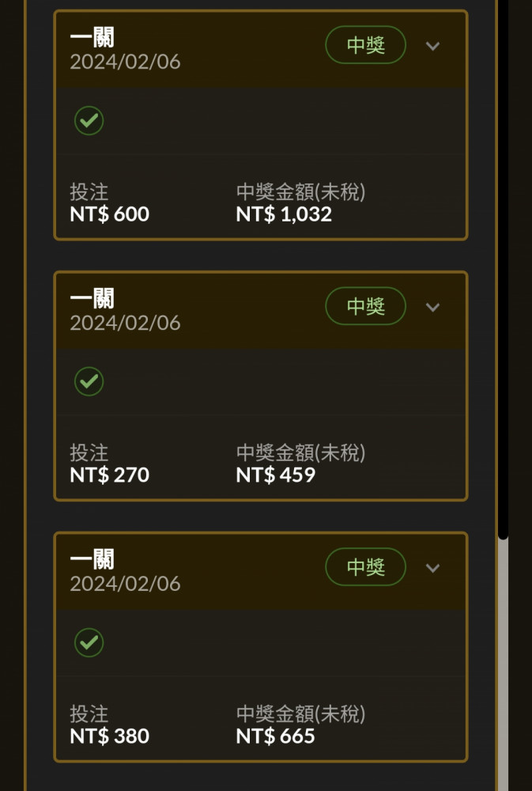This screenshot has width=532, height=791.
Task: Expand the chevron on the NT$ 665 prize card
Action: tap(432, 568)
